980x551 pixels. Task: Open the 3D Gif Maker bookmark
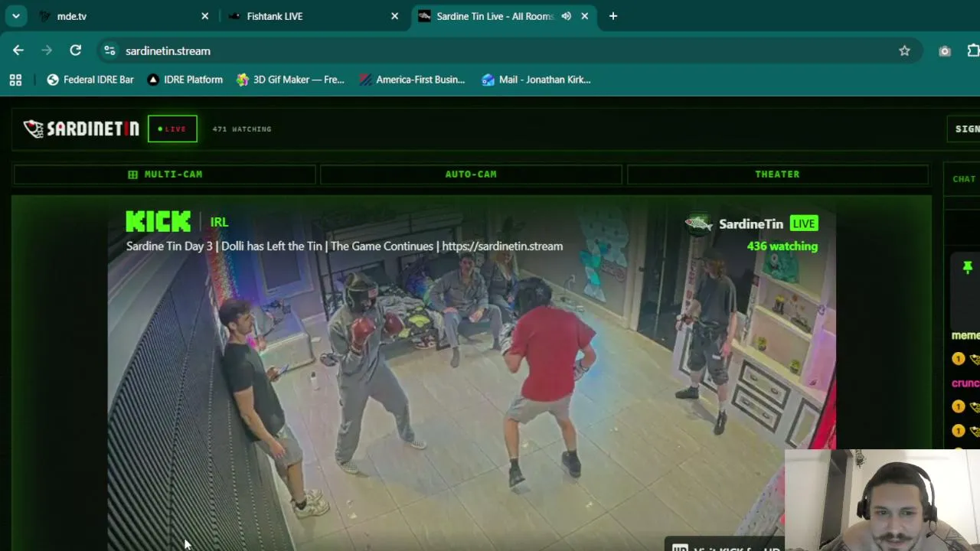tap(290, 80)
